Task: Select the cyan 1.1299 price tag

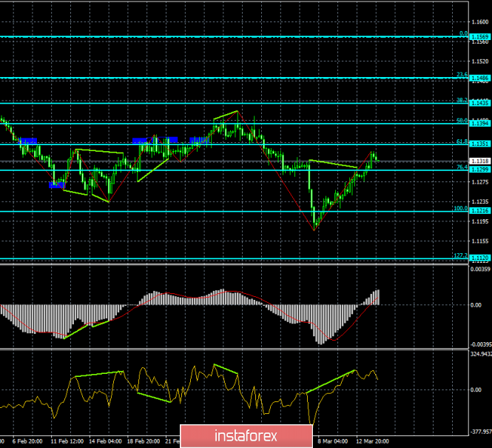Action: [480, 170]
